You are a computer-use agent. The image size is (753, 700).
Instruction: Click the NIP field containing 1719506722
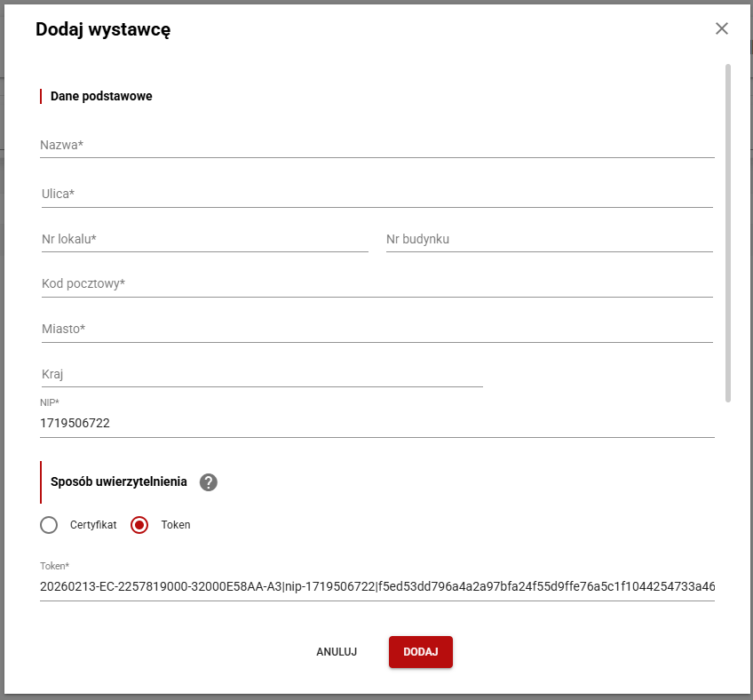point(376,424)
